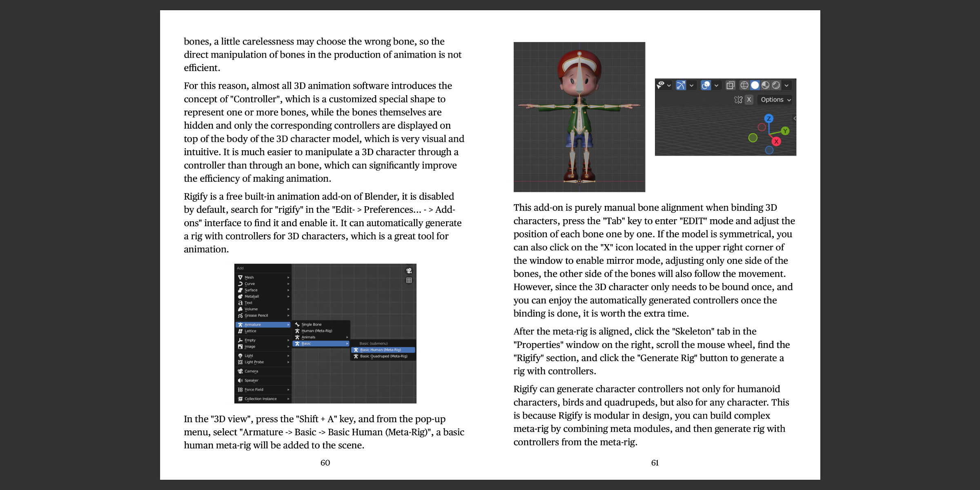Toggle show gizmo button

click(681, 85)
